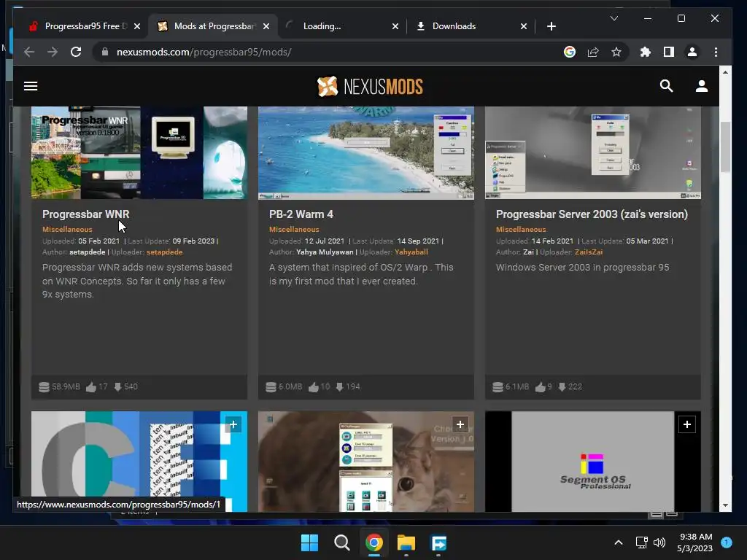Open Miscellaneous category under Progressbar WNR

click(67, 229)
